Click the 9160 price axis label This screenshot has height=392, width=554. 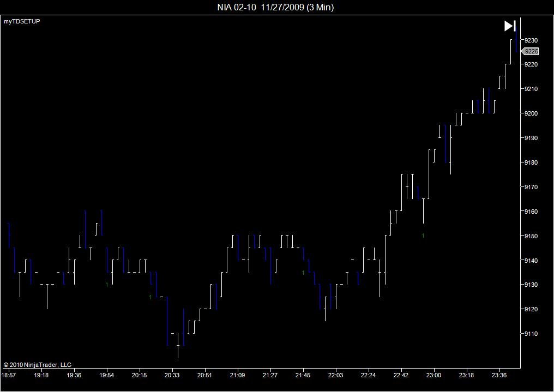pyautogui.click(x=531, y=212)
